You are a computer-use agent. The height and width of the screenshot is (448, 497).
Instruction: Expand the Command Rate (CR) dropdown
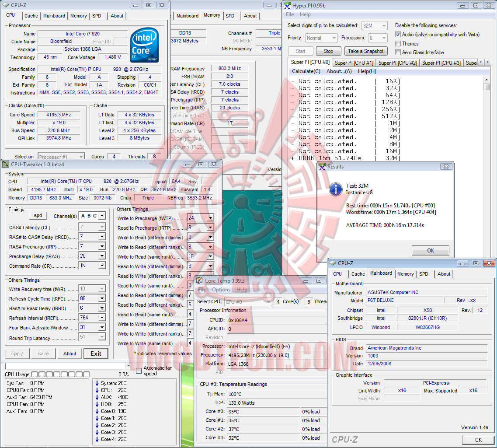102,266
